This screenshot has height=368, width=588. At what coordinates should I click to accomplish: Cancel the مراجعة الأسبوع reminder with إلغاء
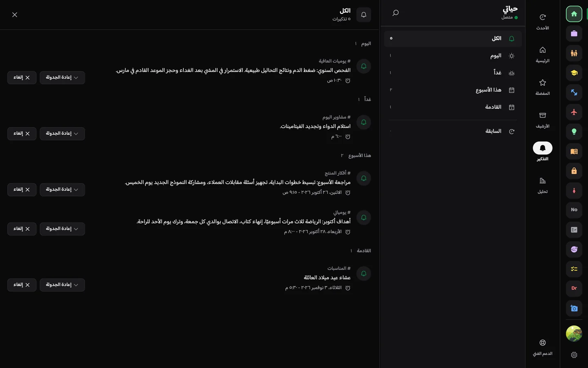click(x=22, y=190)
